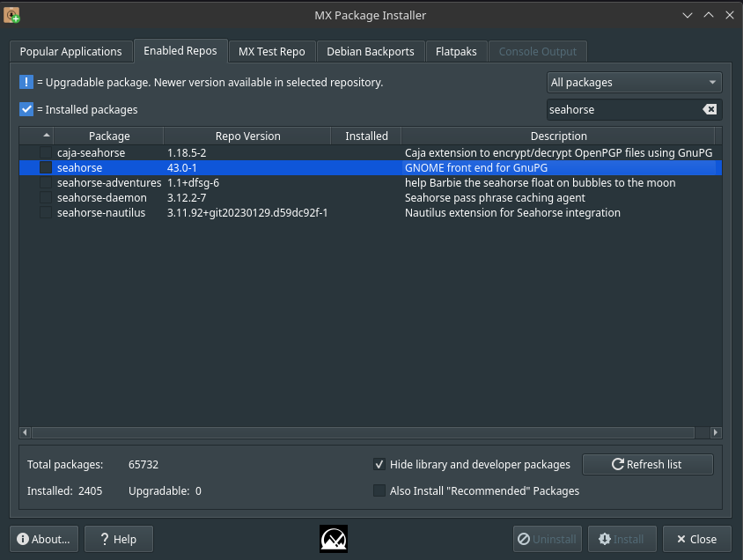Click the Total packages 65732 value
This screenshot has width=743, height=560.
pyautogui.click(x=143, y=464)
